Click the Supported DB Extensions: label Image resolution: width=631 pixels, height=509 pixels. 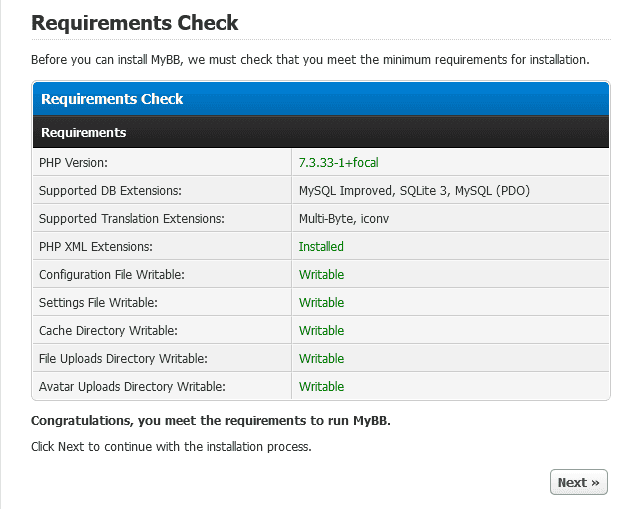coord(110,190)
